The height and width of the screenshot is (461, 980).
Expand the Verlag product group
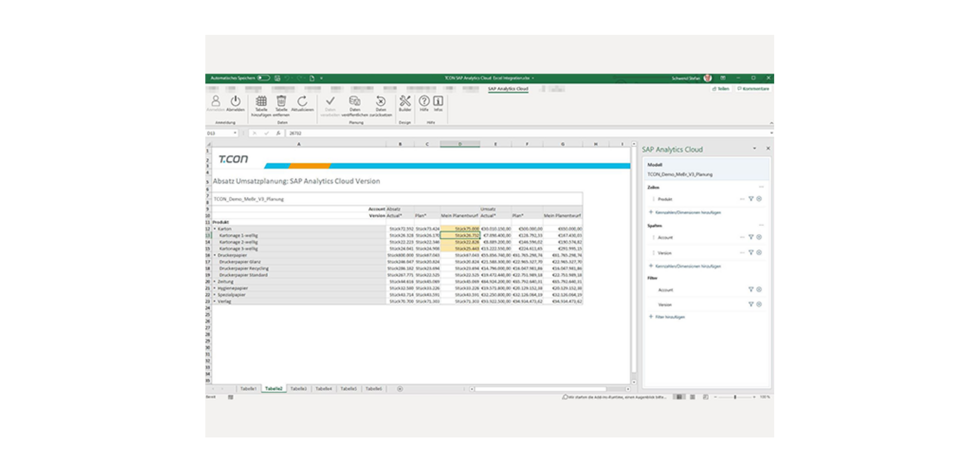coord(215,302)
